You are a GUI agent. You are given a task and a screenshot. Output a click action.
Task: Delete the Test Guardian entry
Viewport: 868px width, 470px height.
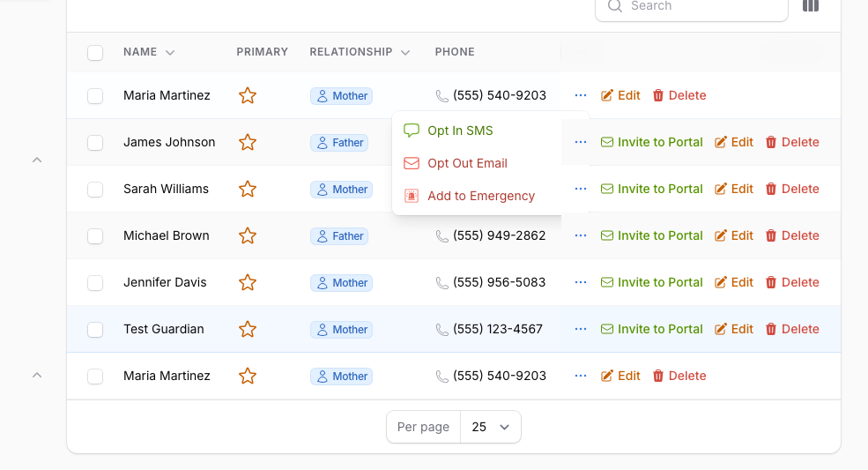pyautogui.click(x=792, y=329)
